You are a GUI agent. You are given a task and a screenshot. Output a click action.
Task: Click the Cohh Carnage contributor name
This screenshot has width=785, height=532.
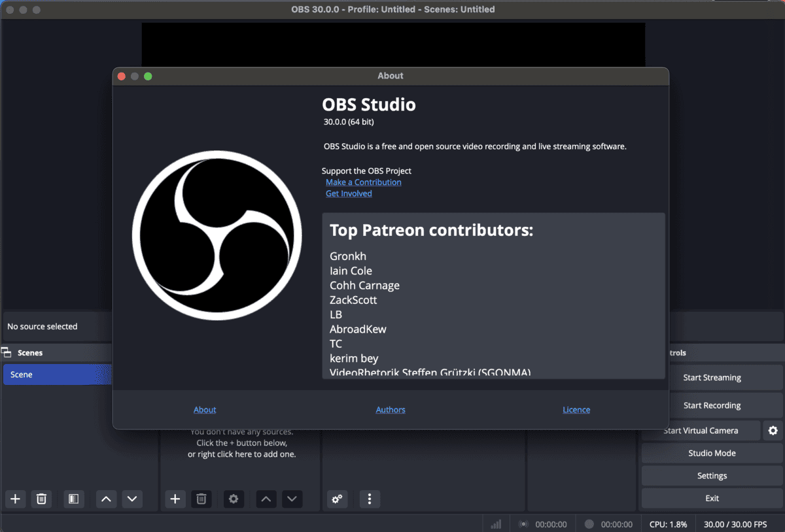tap(364, 286)
